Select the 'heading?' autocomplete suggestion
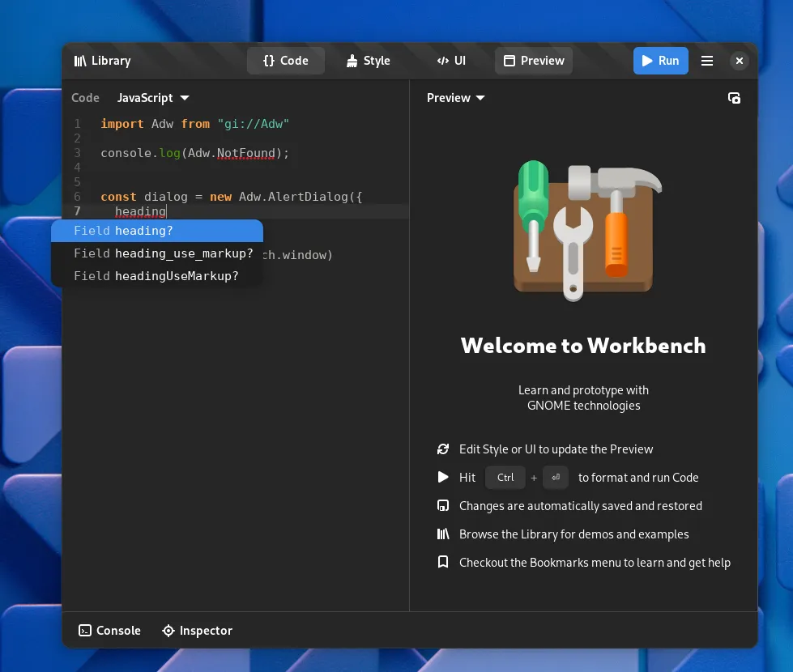Screen dimensions: 793x672 click(157, 231)
